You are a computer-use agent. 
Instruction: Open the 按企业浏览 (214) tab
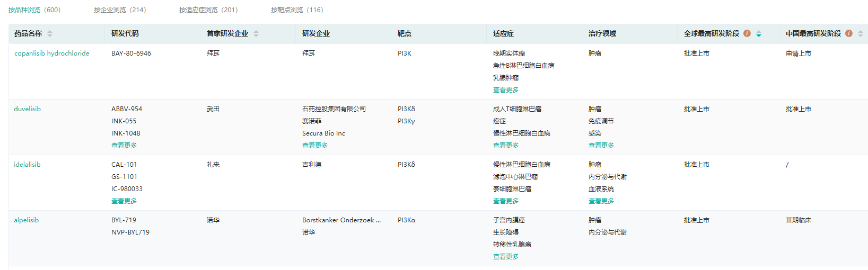click(120, 10)
